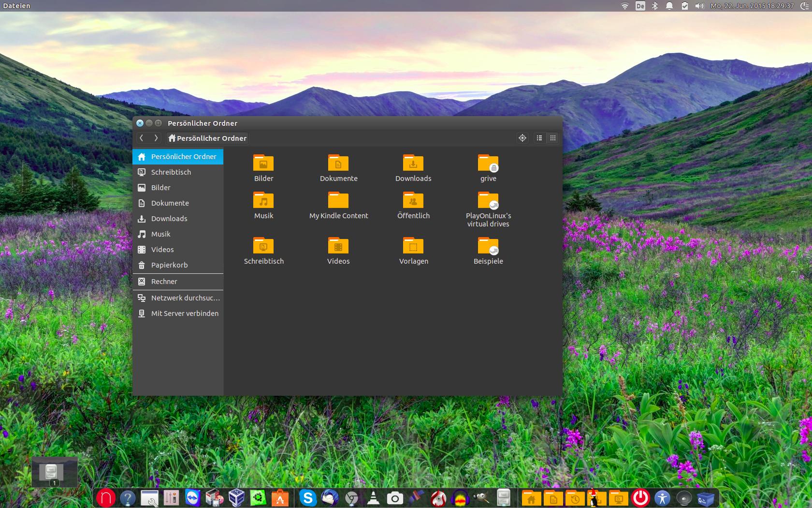Select Downloads in the sidebar
This screenshot has width=812, height=508.
169,219
